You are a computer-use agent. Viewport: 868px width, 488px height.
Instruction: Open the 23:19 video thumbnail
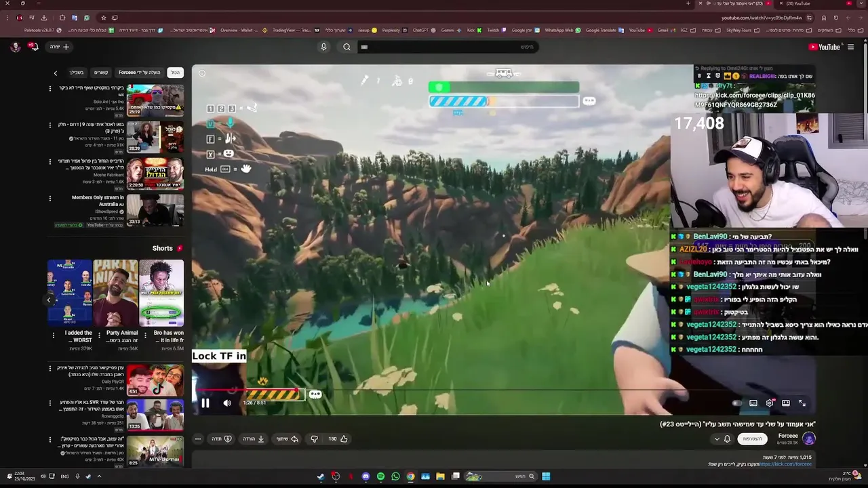(155, 101)
